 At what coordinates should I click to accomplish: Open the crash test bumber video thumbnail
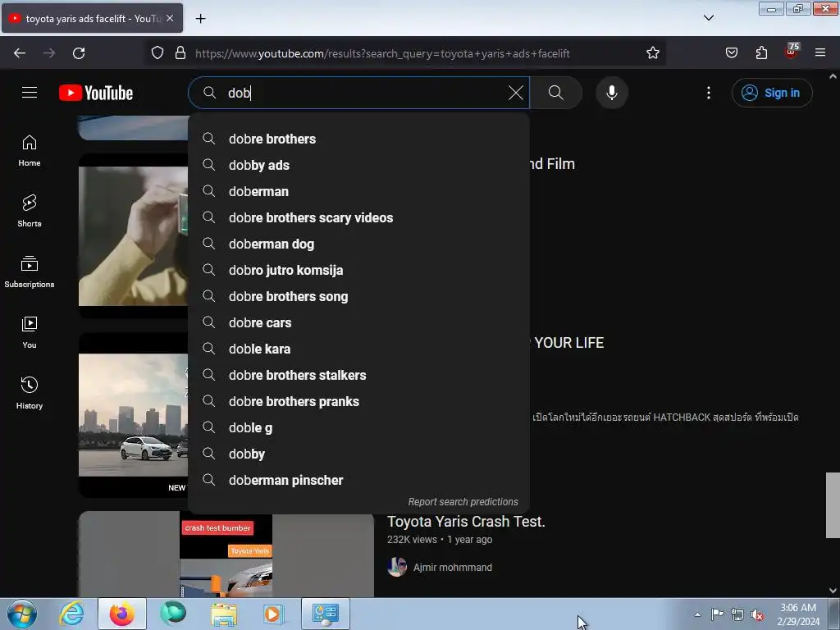coord(226,555)
